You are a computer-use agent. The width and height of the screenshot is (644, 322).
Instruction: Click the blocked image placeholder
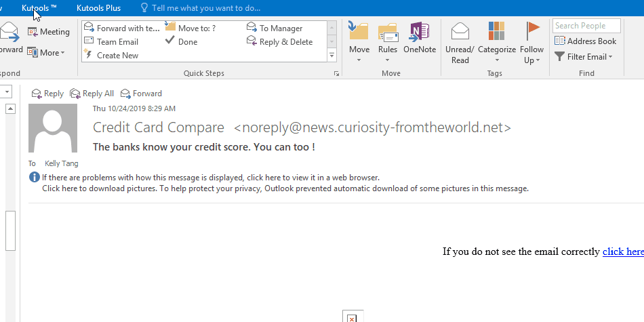pyautogui.click(x=353, y=317)
